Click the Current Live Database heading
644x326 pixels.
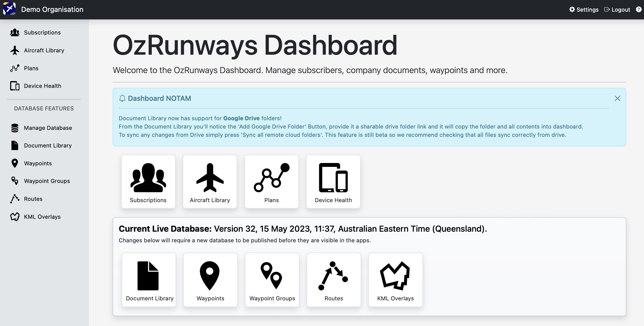(x=303, y=229)
